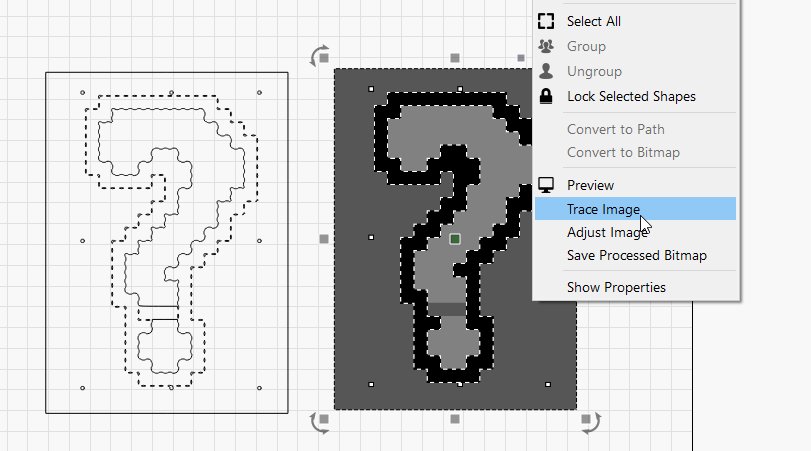Click the padlock icon
Screen dimensions: 811x451
(546, 96)
